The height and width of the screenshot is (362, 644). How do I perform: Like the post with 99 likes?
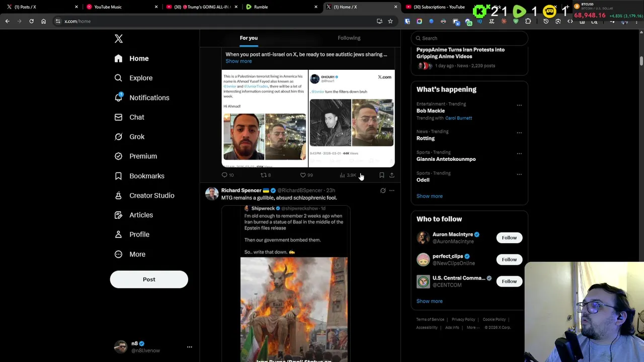pyautogui.click(x=306, y=175)
